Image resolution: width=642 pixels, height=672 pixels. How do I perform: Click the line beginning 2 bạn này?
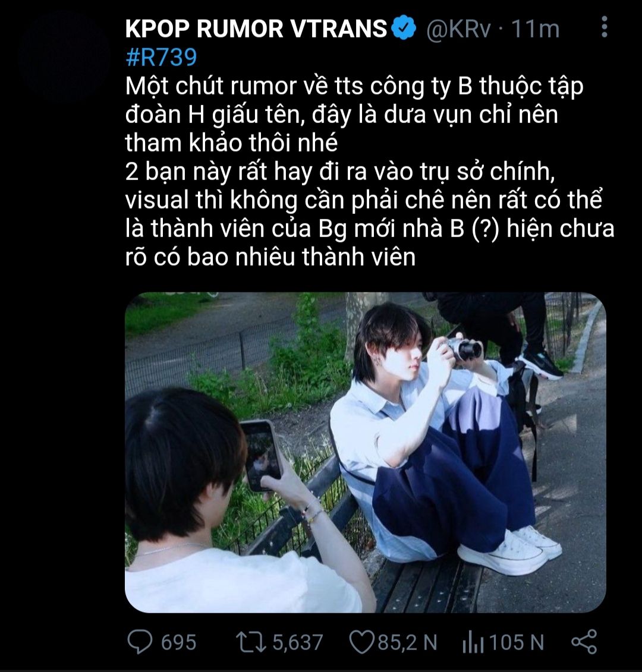pos(340,172)
